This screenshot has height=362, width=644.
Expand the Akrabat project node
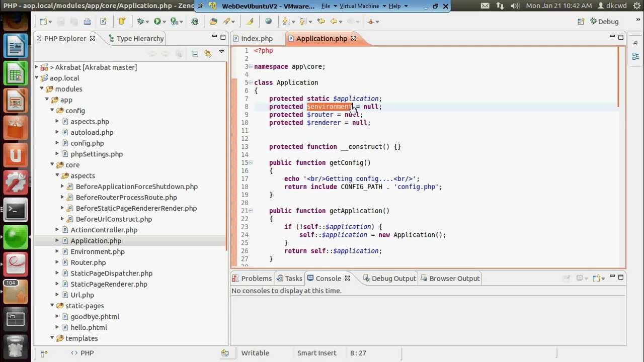pos(36,67)
